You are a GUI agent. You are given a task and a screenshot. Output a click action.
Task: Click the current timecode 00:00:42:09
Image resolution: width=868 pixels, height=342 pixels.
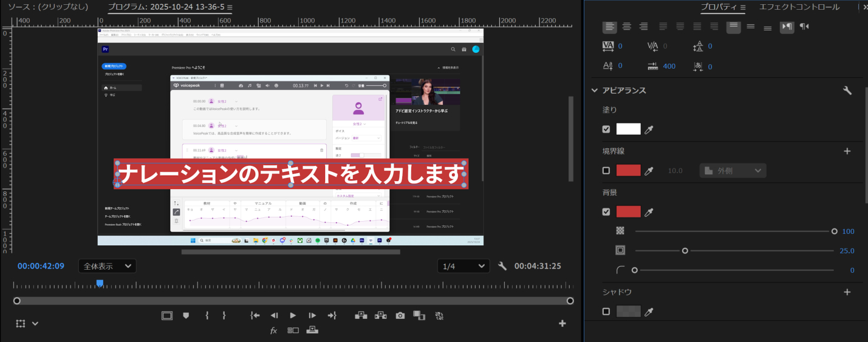click(x=41, y=266)
